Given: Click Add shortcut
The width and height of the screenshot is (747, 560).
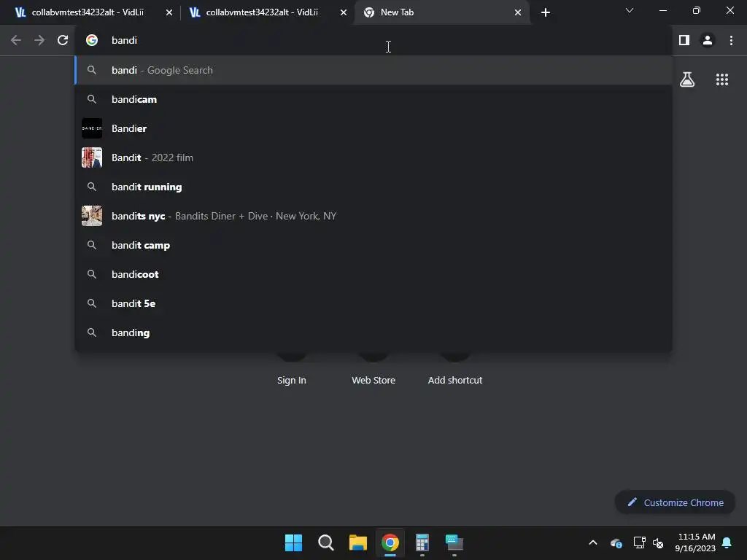Looking at the screenshot, I should pyautogui.click(x=455, y=380).
